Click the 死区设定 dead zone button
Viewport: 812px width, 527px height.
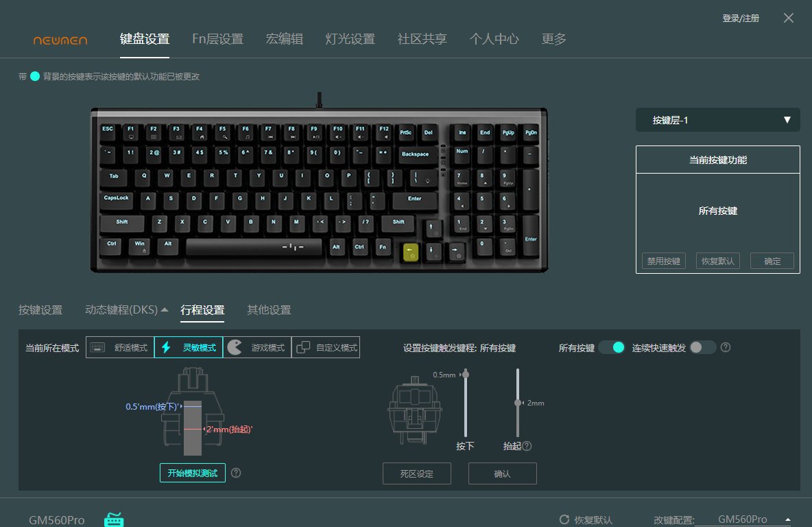[417, 473]
